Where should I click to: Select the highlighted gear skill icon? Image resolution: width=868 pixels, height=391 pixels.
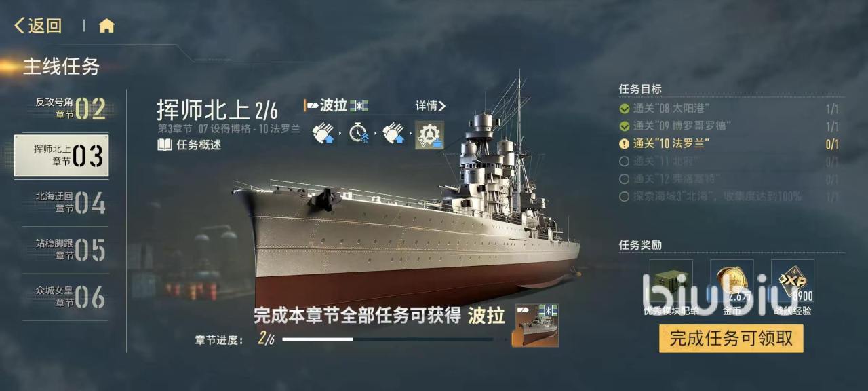coord(429,134)
